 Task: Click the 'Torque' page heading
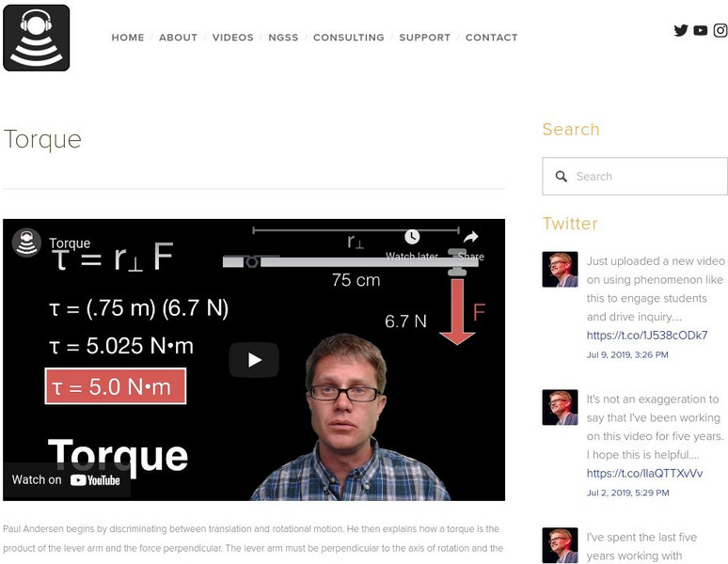42,139
